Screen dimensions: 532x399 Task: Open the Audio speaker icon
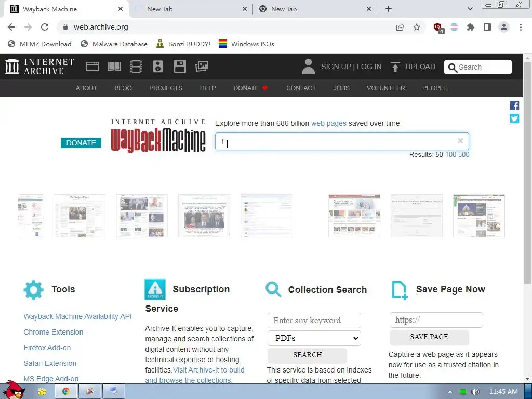158,66
